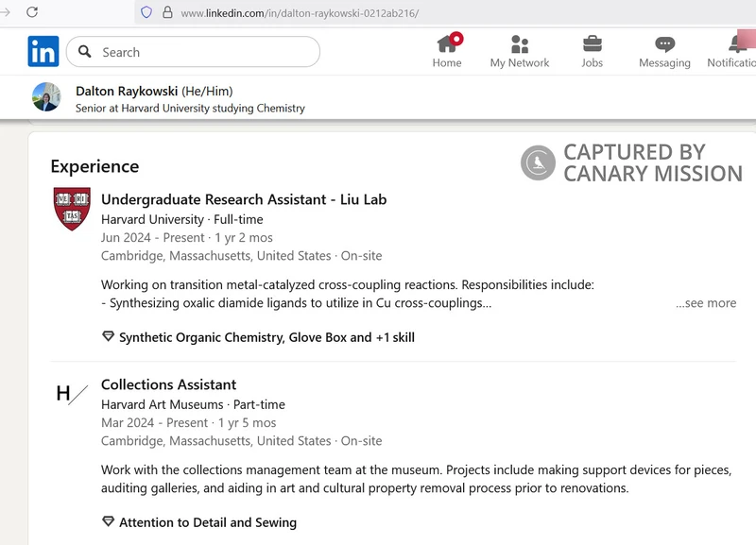Image resolution: width=756 pixels, height=545 pixels.
Task: Open the Collections Assistant position entry
Action: [168, 384]
